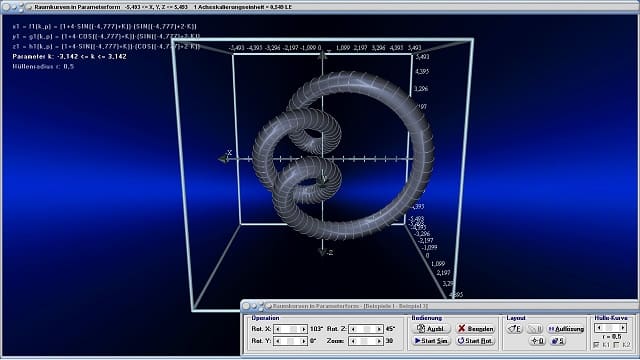Viewport: 640px width, 360px height.
Task: Decrease Rot. Z with its left arrow
Action: (x=353, y=329)
